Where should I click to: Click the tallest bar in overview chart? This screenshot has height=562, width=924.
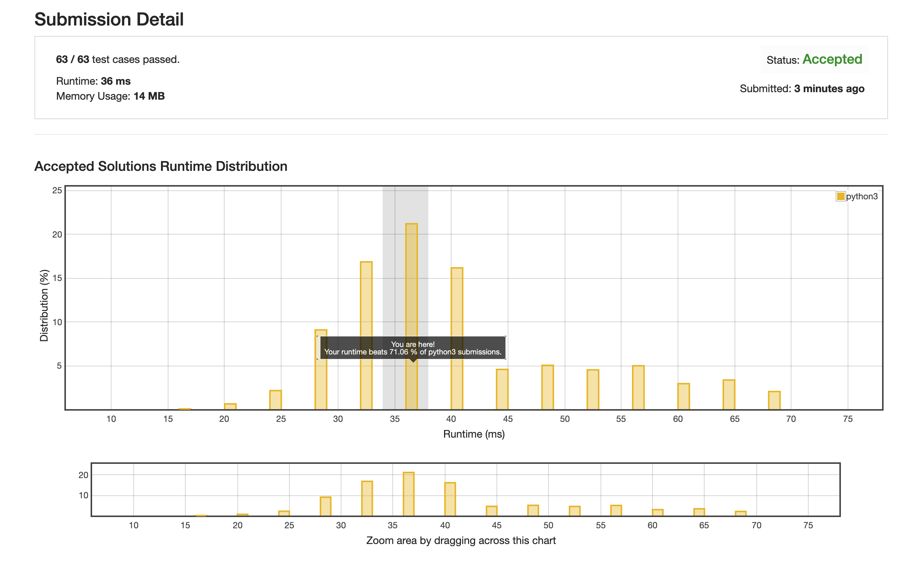(x=408, y=494)
